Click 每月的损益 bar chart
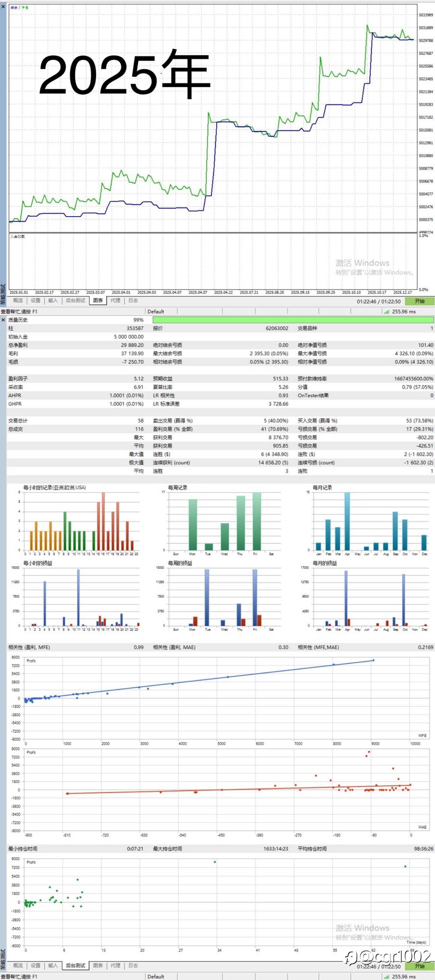 tap(370, 596)
